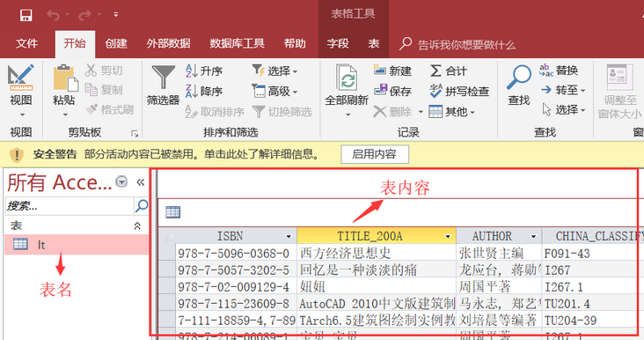Click the 剪切 scissors icon

point(91,70)
